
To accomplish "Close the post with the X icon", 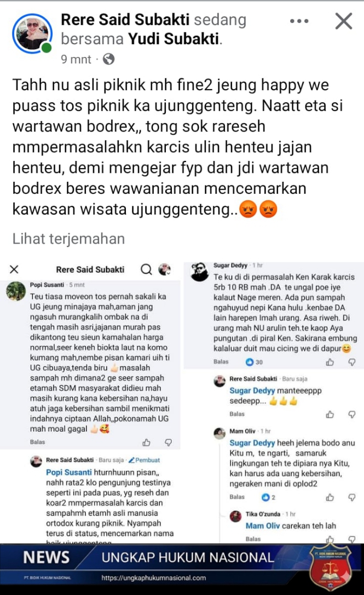I will tap(344, 21).
